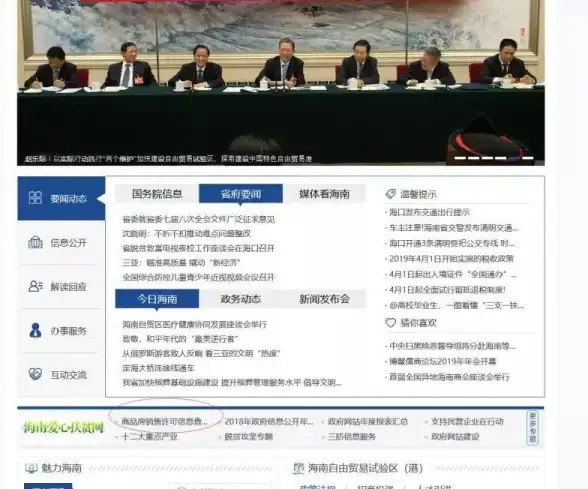588x489 pixels.
Task: Switch to the 国务院信息 tab
Action: 157,194
